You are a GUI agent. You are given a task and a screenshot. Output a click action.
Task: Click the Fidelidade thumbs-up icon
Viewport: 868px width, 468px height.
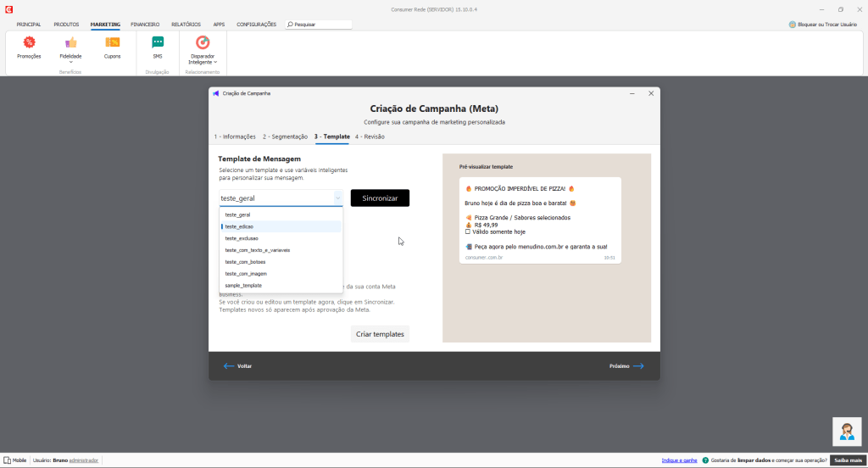pos(71,42)
